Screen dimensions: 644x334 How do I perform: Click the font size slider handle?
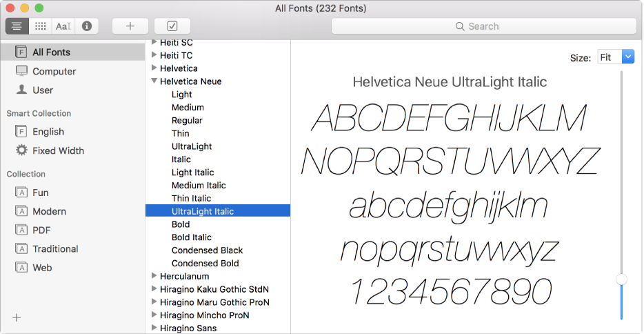click(621, 279)
